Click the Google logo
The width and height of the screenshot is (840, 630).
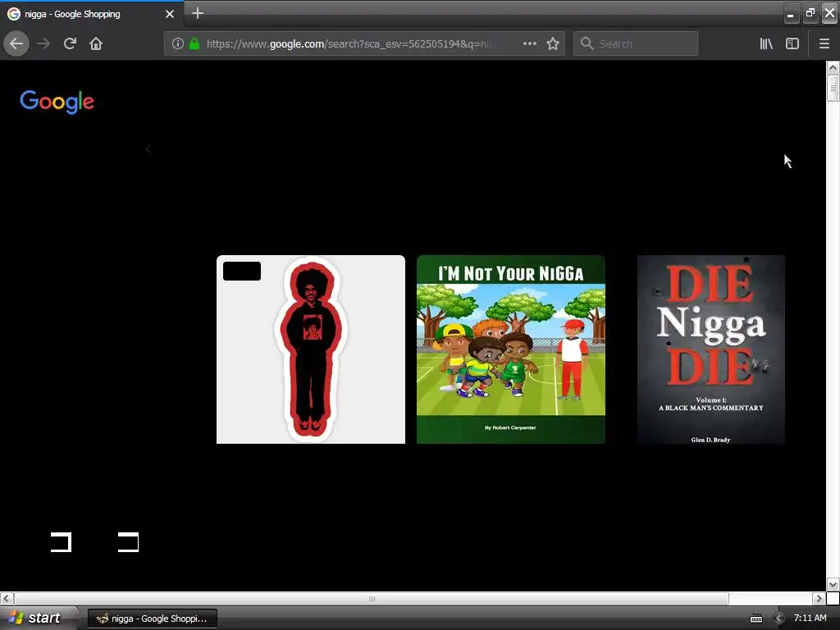[57, 101]
